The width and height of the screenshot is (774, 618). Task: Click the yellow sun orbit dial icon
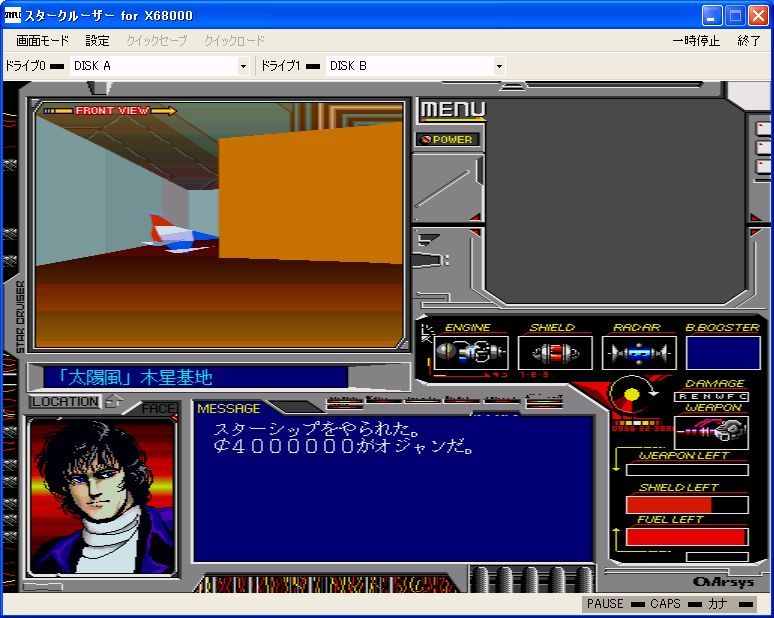click(x=632, y=394)
